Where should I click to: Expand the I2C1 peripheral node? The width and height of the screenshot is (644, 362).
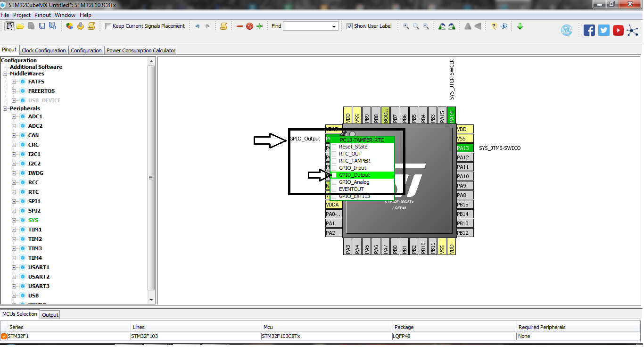pyautogui.click(x=14, y=154)
